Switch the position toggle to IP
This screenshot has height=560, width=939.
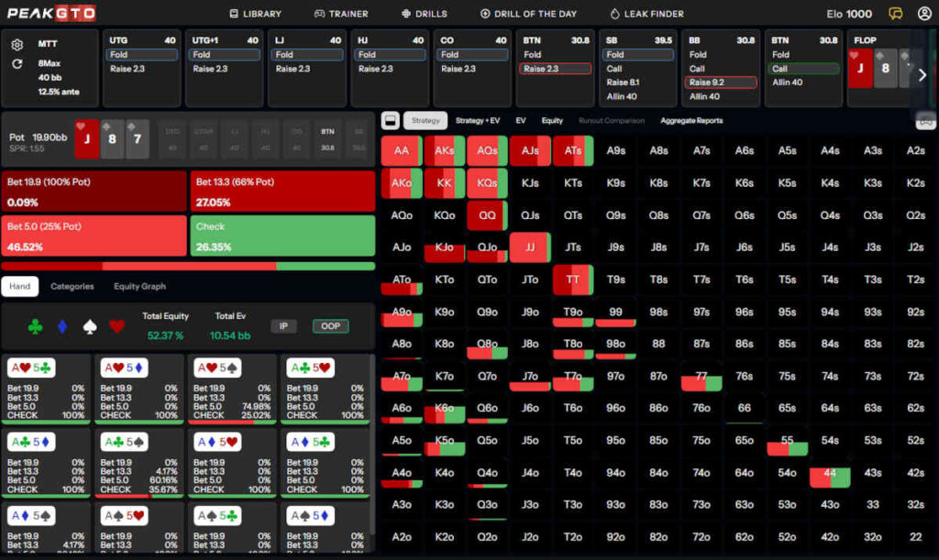pyautogui.click(x=283, y=325)
